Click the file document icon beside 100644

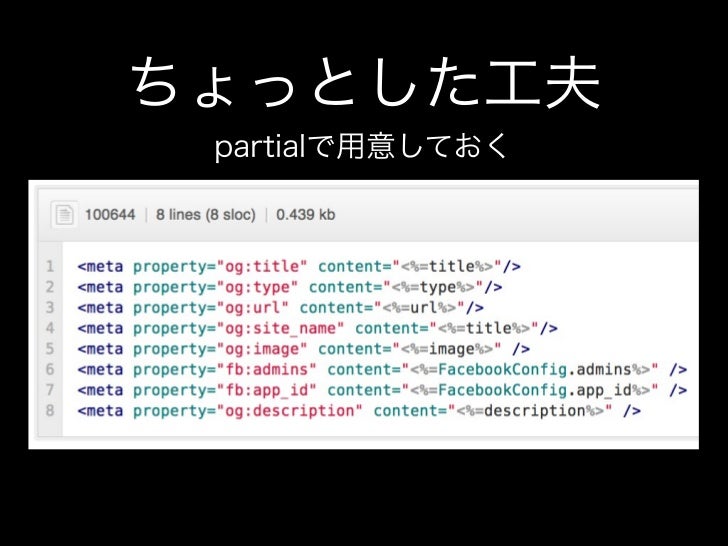(x=64, y=214)
